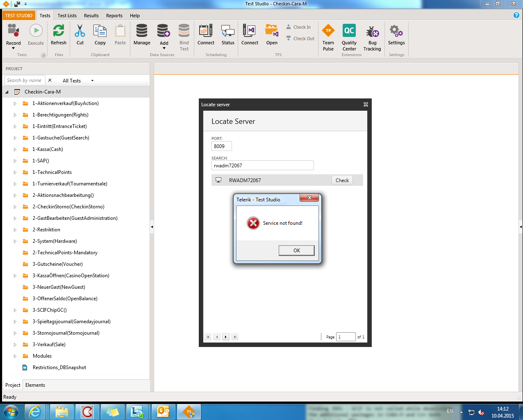The image size is (523, 420).
Task: Expand the 3-Verkauf(Sale) folder
Action: point(15,345)
